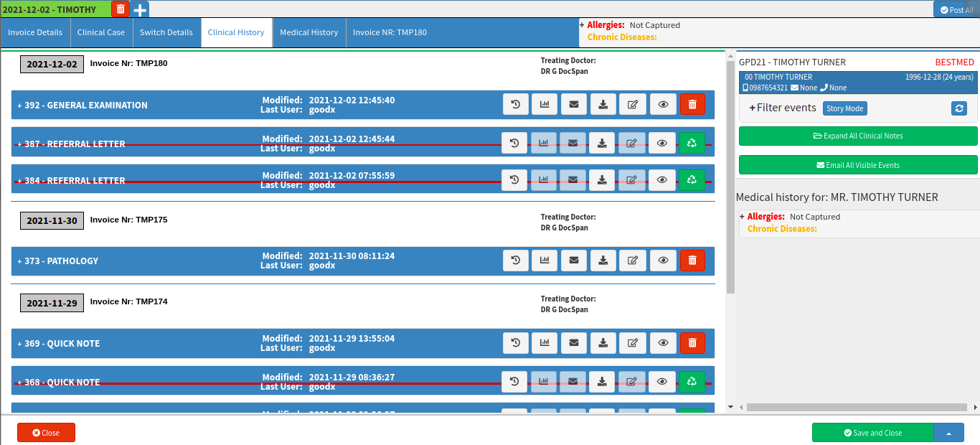Open chart icon on 373 Pathology row
The width and height of the screenshot is (980, 445).
[545, 261]
